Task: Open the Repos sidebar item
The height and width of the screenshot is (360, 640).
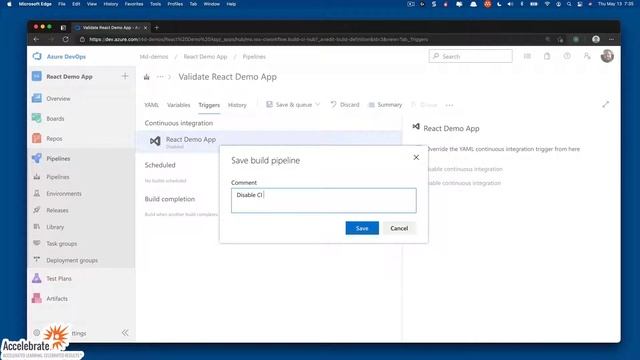Action: click(54, 138)
